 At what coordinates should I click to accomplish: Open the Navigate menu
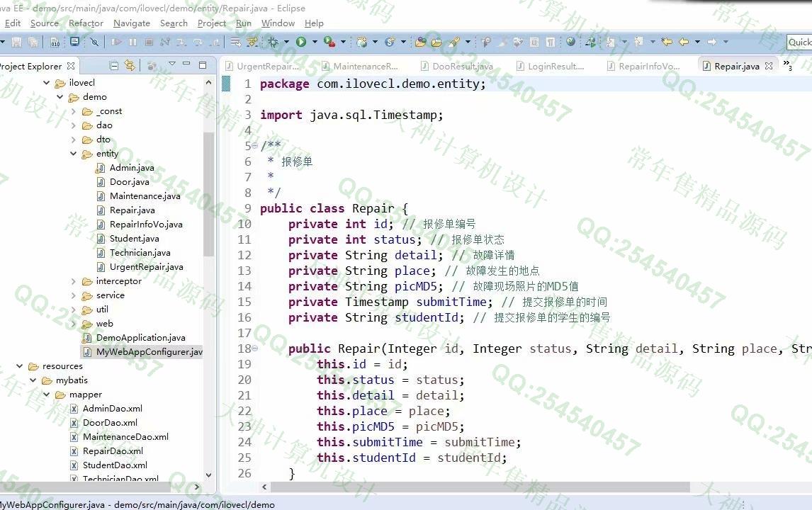pyautogui.click(x=132, y=23)
